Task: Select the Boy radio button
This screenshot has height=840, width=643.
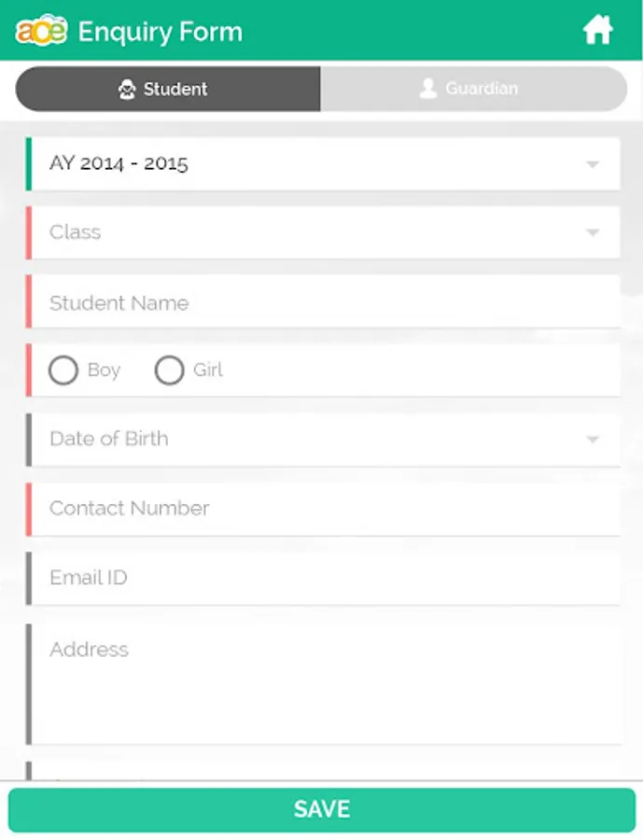Action: click(x=63, y=371)
